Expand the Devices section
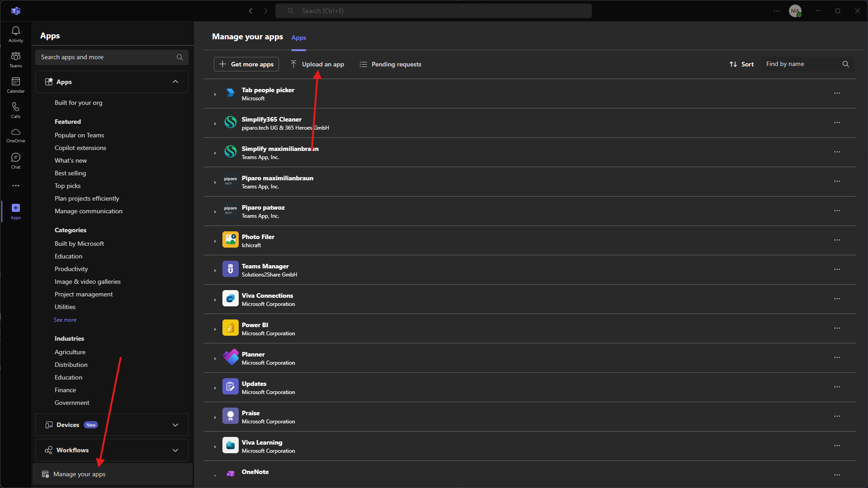The height and width of the screenshot is (488, 868). 175,425
